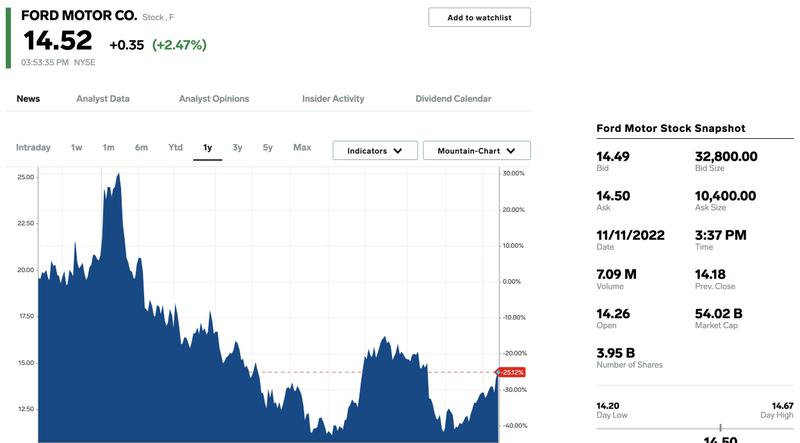Click the 14.52 current price
This screenshot has height=443, width=800.
[58, 40]
